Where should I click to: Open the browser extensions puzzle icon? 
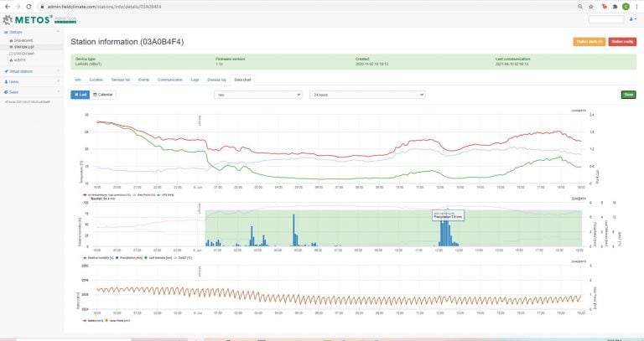pos(613,6)
